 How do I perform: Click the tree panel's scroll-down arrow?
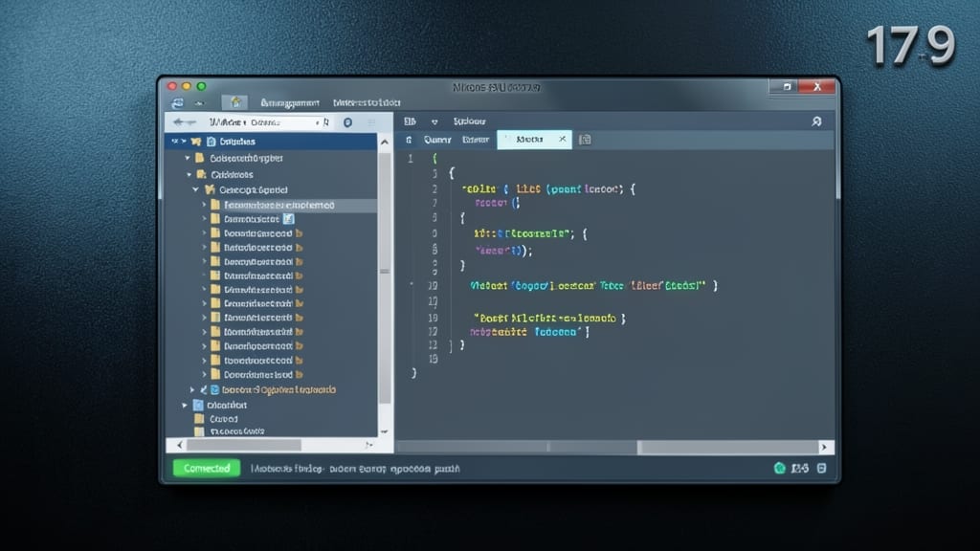[385, 431]
